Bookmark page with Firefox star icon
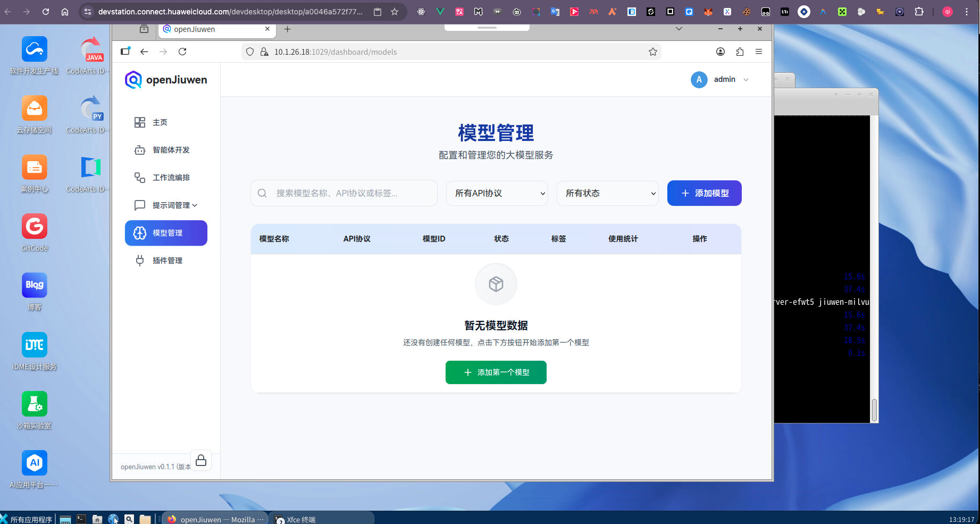This screenshot has height=524, width=980. (653, 52)
